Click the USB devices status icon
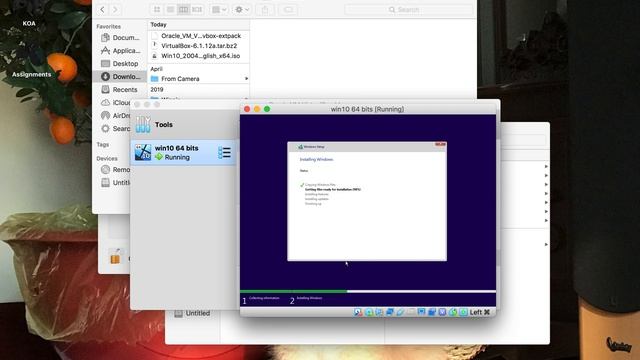Image resolution: width=640 pixels, height=360 pixels. (x=400, y=312)
